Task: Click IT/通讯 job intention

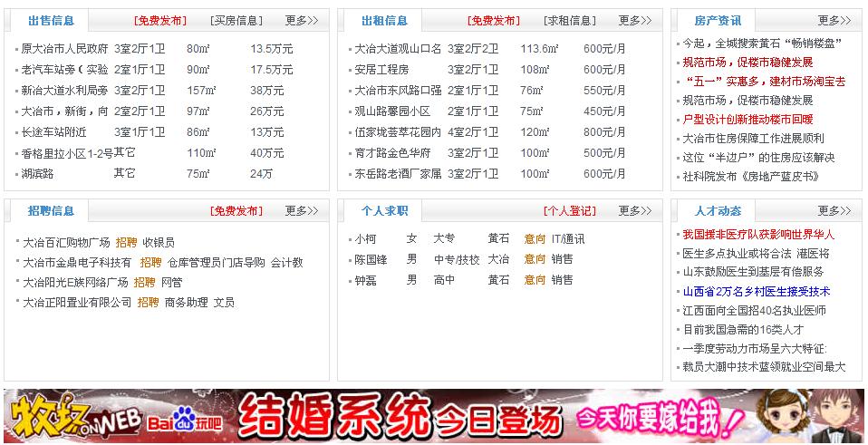Action: (x=568, y=239)
